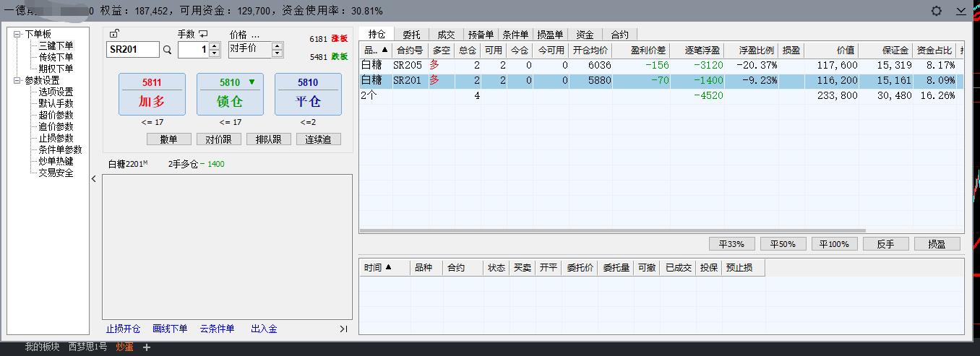Screen dimensions: 980x356
Task: Click the ellipsis next to 价格 label
Action: [255, 35]
